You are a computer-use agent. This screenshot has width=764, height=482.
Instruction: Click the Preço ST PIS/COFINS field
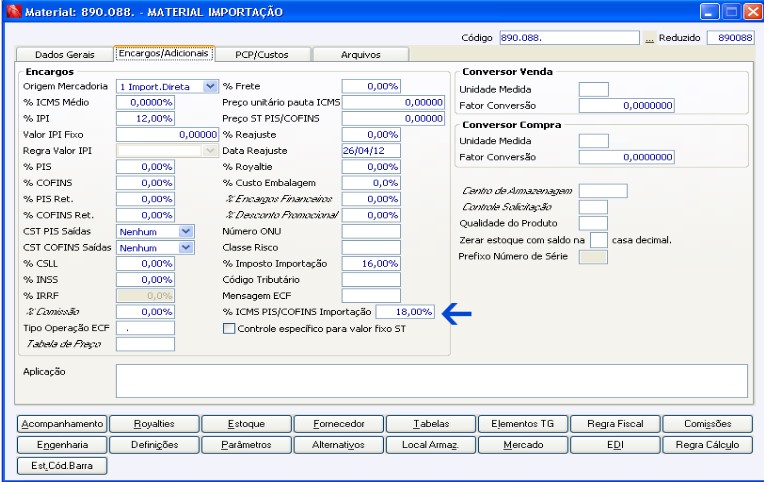[393, 118]
